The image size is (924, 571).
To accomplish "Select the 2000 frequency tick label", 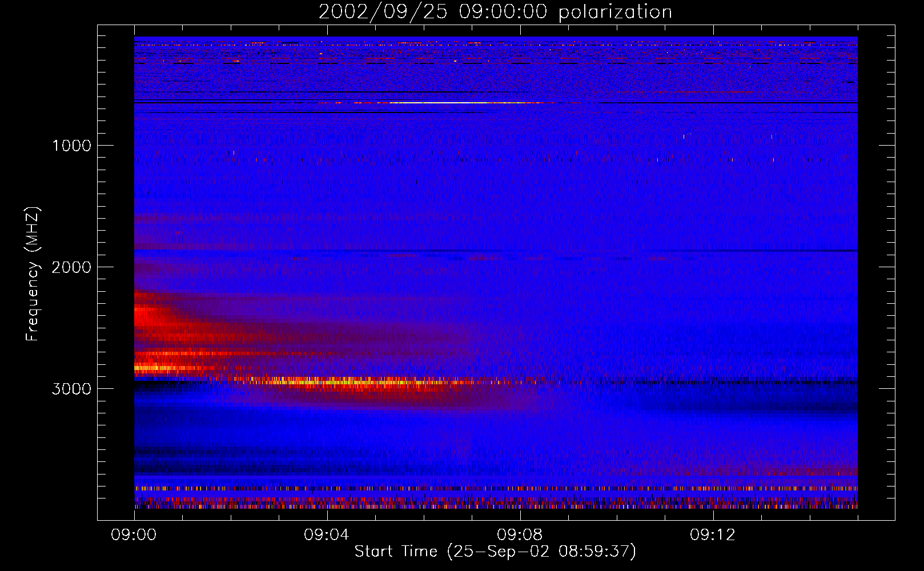I will [x=71, y=267].
